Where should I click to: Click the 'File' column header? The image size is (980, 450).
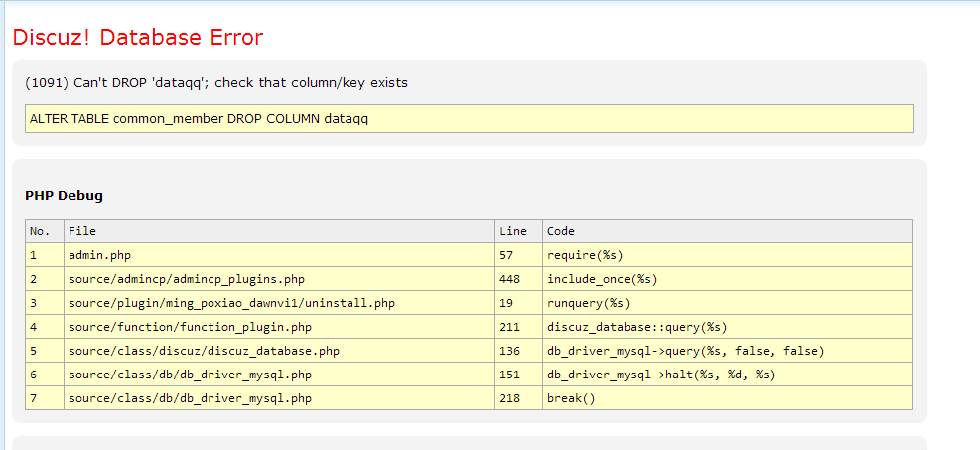tap(82, 231)
